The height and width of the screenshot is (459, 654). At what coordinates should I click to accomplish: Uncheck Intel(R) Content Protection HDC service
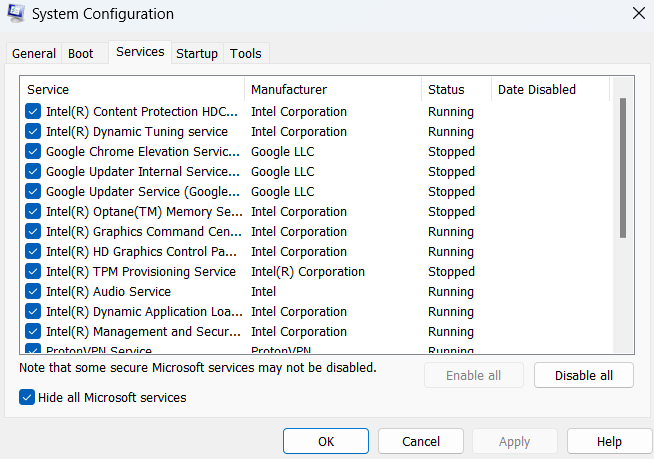pyautogui.click(x=33, y=111)
